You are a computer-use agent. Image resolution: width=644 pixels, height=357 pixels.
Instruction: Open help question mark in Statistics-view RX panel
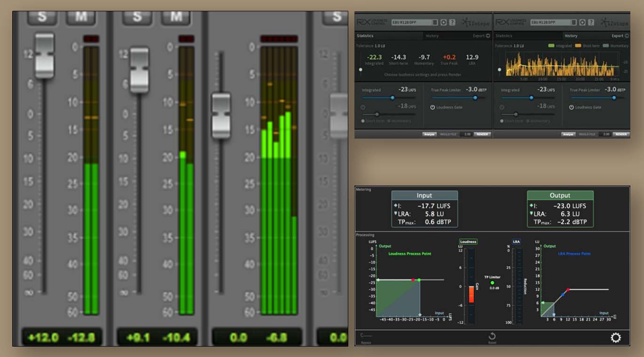[x=452, y=22]
